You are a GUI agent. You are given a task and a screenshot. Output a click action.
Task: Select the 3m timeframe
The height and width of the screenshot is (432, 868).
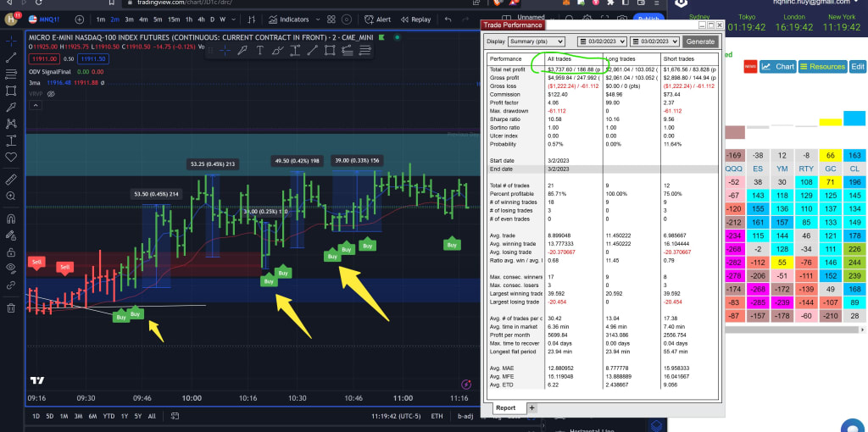coord(129,19)
